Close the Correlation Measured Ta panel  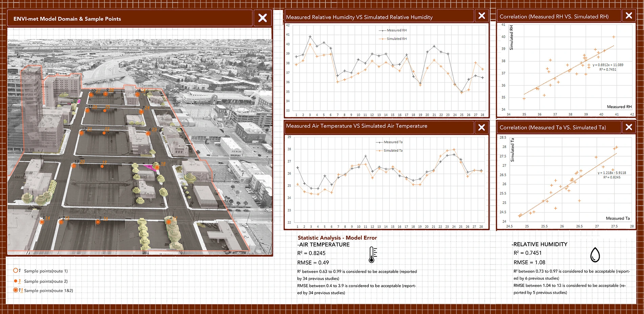point(629,127)
